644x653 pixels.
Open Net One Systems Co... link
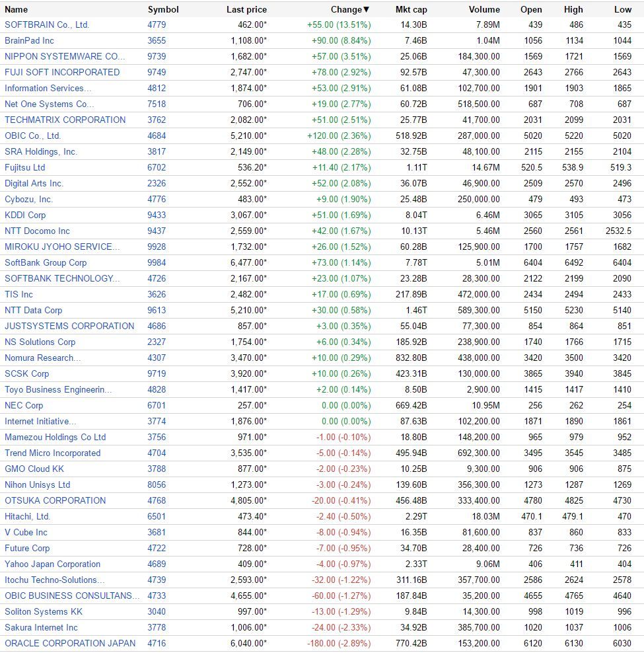(x=49, y=104)
